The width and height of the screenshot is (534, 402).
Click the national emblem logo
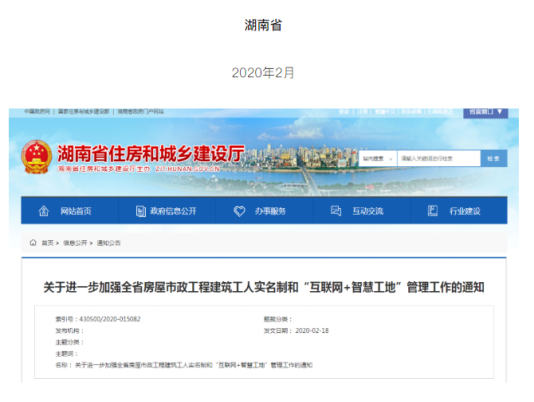(36, 157)
